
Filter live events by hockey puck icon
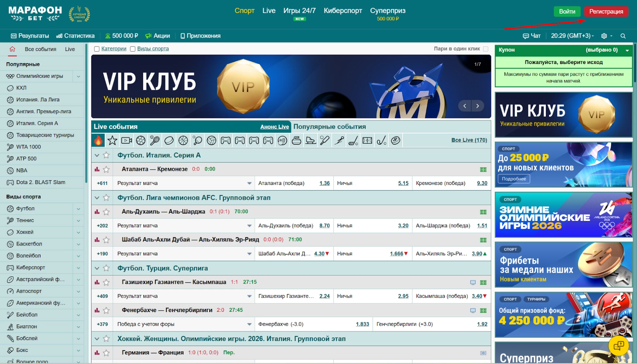pos(169,140)
